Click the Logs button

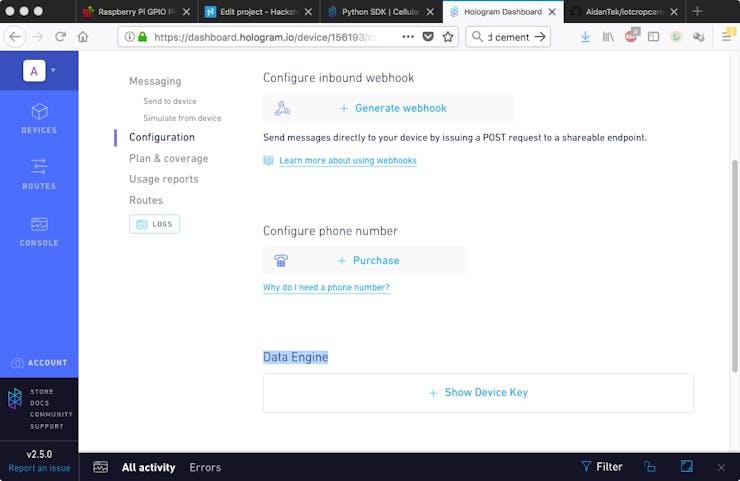(x=154, y=224)
